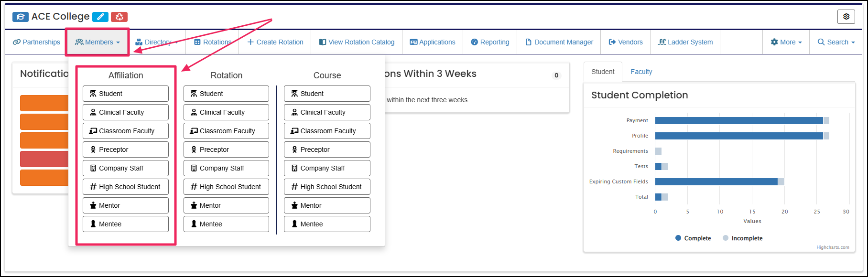Click the Profile complete bar in chart
This screenshot has width=868, height=277.
click(739, 136)
